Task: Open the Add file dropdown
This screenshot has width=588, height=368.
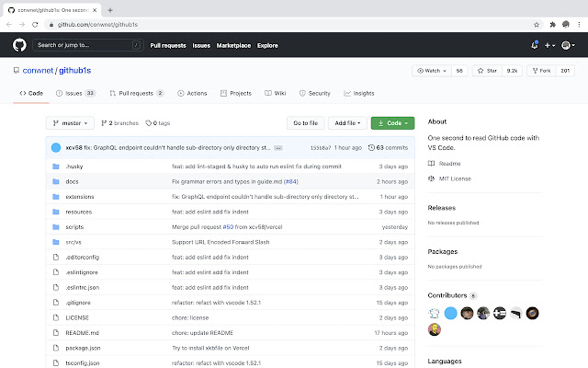Action: 347,123
